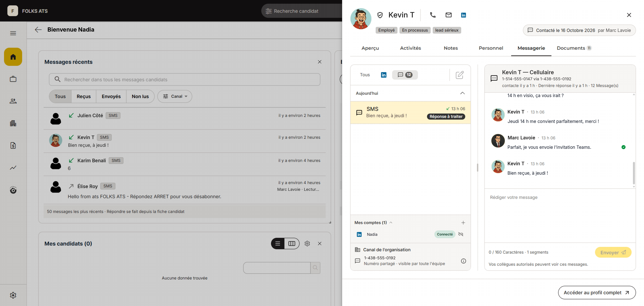The width and height of the screenshot is (644, 306).
Task: Click the Envoyer send button
Action: tap(613, 252)
